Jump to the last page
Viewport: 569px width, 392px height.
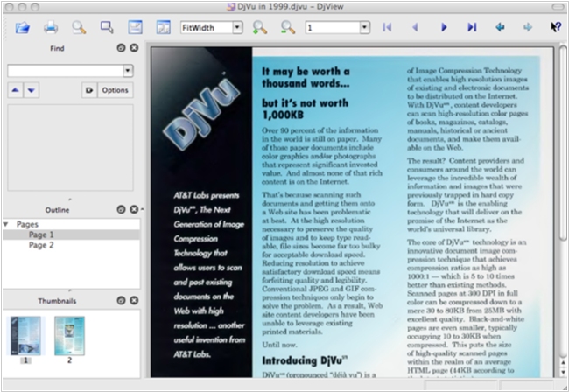[x=472, y=28]
